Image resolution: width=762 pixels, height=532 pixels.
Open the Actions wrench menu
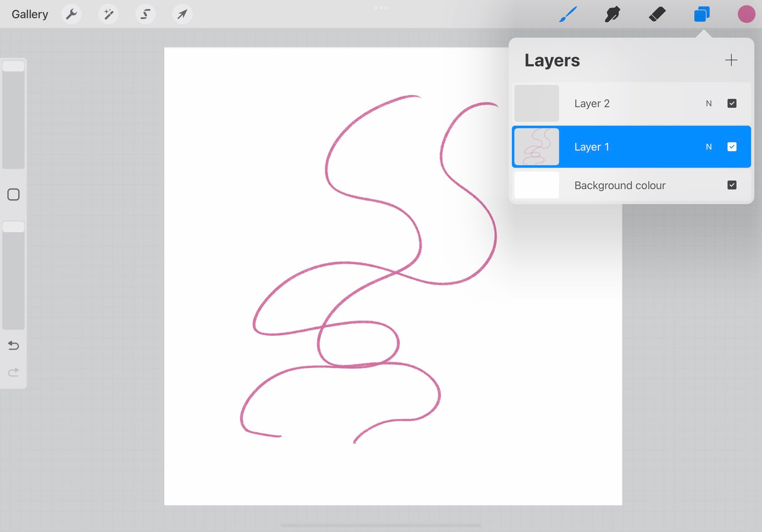click(72, 14)
